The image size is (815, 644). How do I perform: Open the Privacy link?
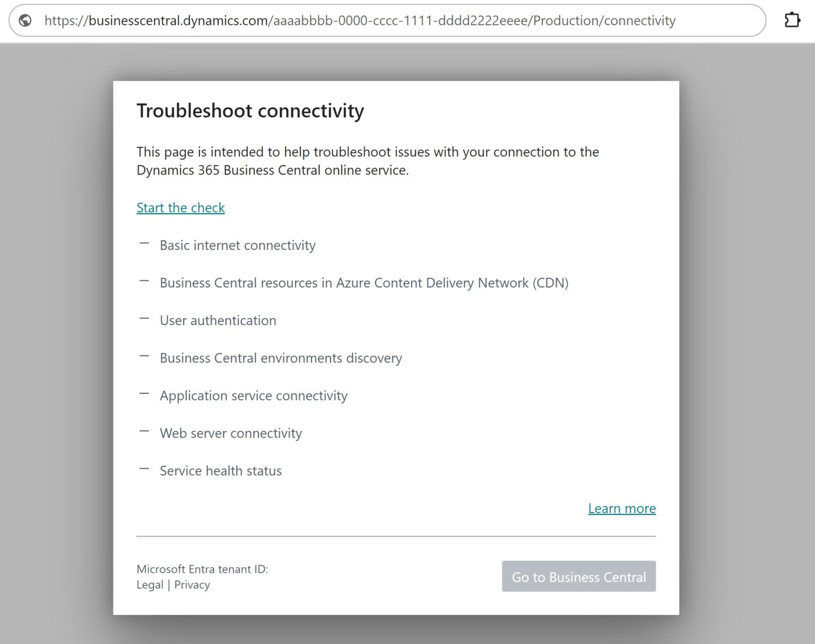coord(192,585)
